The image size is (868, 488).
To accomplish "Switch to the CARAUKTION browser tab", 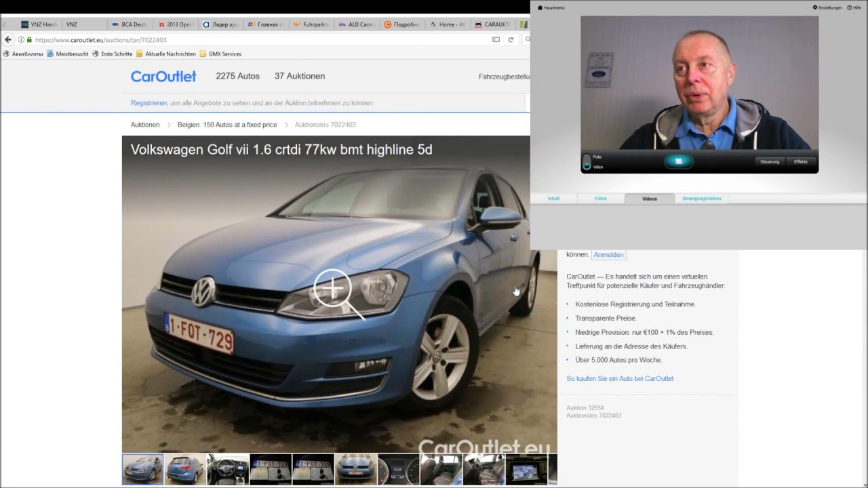I will [x=493, y=24].
